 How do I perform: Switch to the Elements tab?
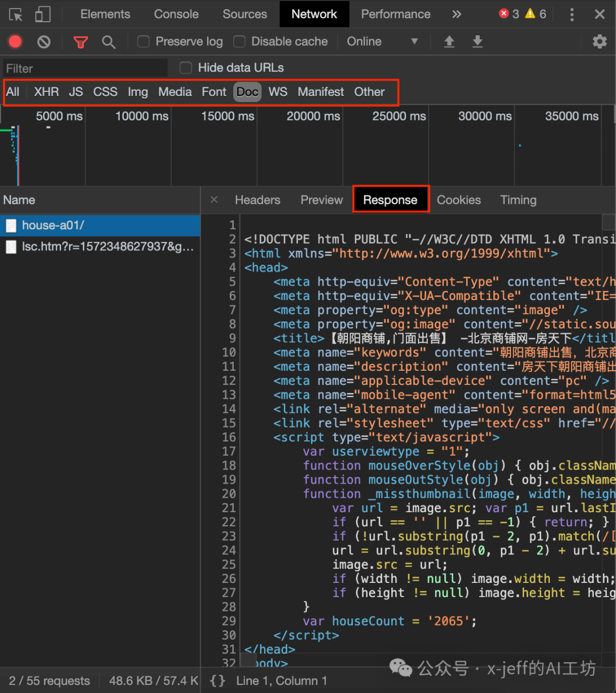(105, 14)
